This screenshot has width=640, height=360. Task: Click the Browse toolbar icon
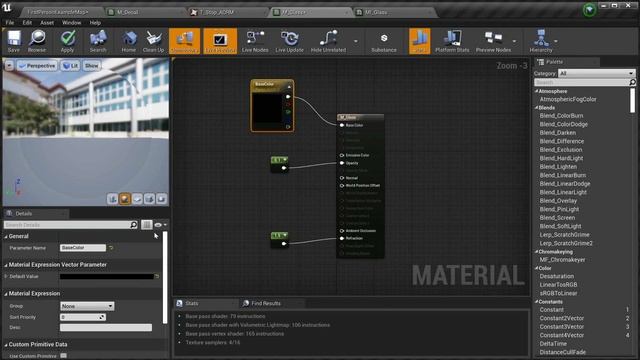[37, 41]
